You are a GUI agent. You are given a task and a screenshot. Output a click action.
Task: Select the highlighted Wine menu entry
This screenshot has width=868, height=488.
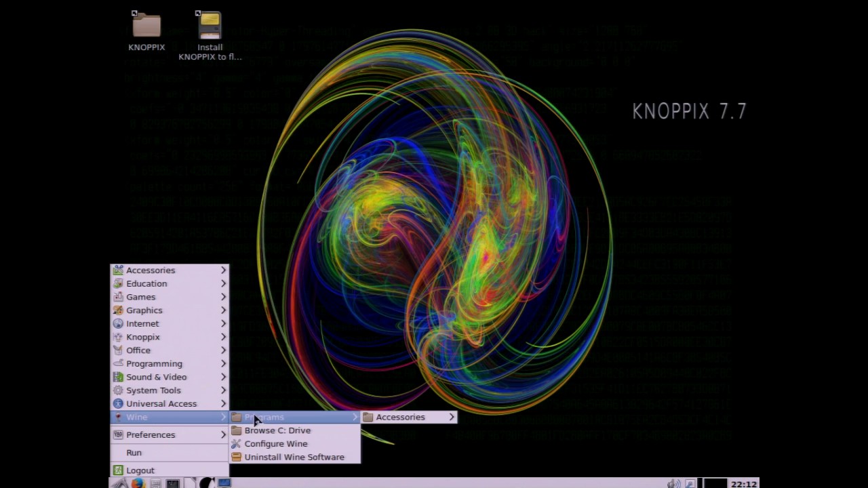pyautogui.click(x=170, y=417)
